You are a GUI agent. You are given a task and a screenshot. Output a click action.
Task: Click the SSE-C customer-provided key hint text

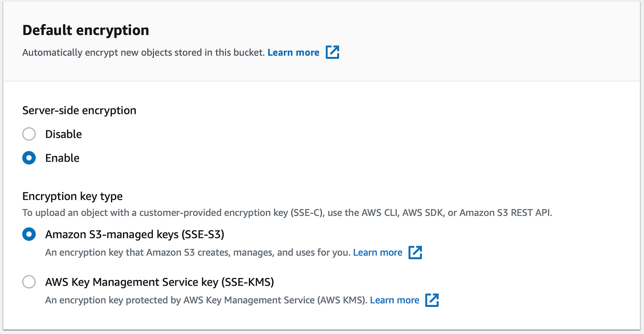(287, 213)
